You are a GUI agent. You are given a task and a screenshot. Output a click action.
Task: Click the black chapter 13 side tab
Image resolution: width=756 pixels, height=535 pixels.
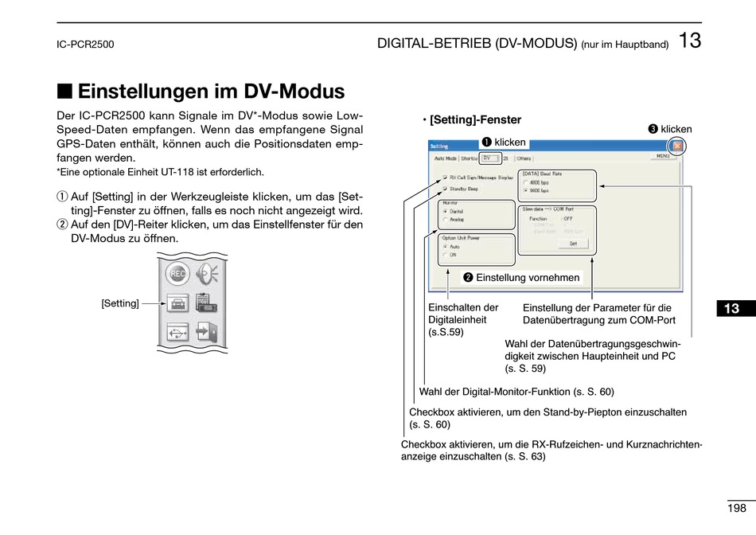(x=736, y=308)
